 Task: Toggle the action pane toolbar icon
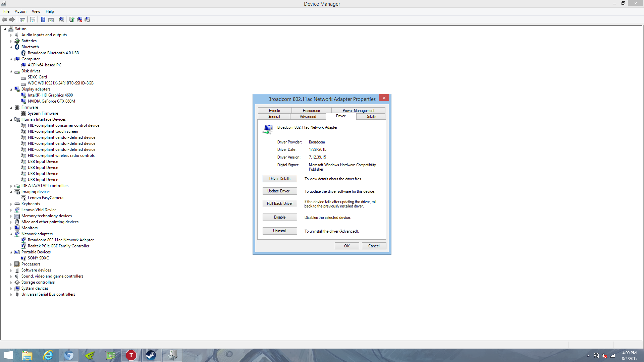pos(51,20)
